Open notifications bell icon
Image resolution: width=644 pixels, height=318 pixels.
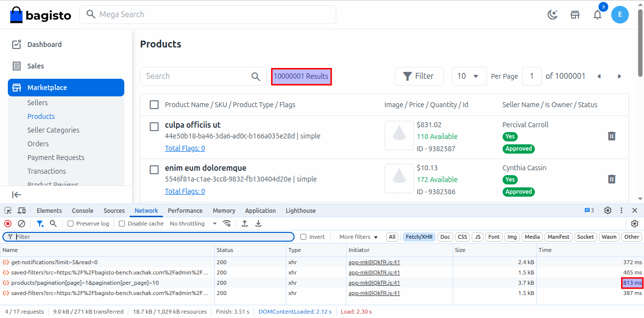(x=598, y=15)
